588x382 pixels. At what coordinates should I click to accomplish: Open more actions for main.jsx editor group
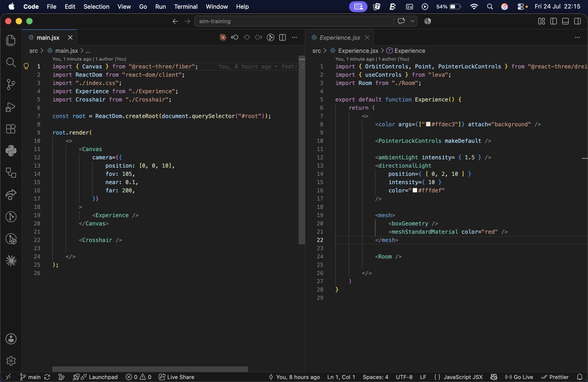pos(294,37)
